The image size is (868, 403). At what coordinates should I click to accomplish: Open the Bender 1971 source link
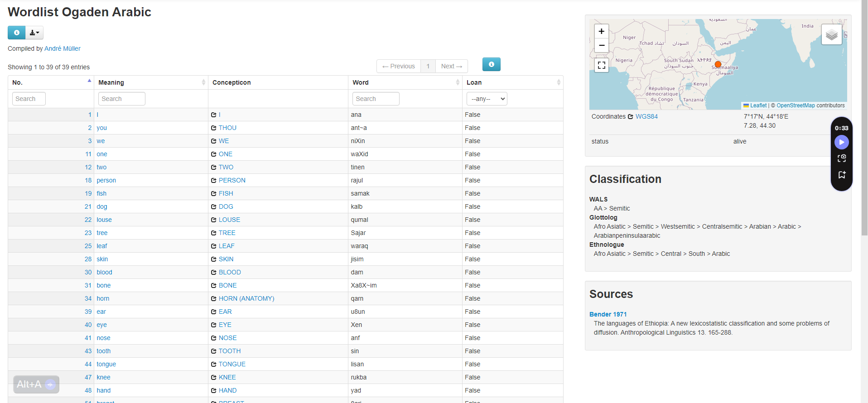[x=608, y=314]
